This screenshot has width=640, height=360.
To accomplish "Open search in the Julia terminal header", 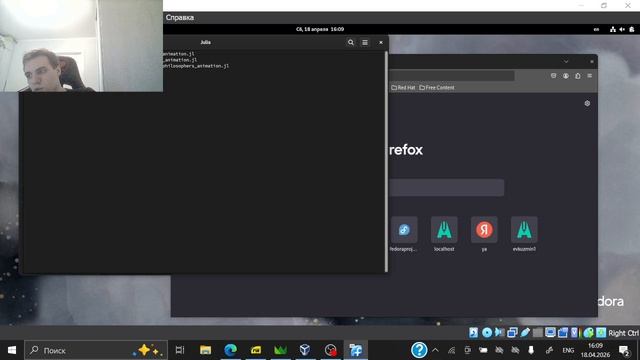I will (x=351, y=42).
